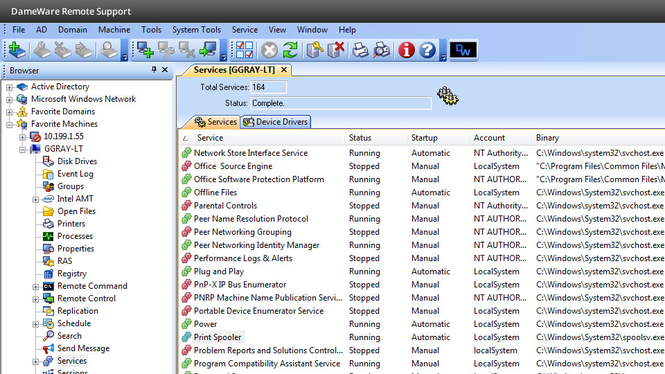This screenshot has width=665, height=374.
Task: Open the Machine menu
Action: pos(114,30)
